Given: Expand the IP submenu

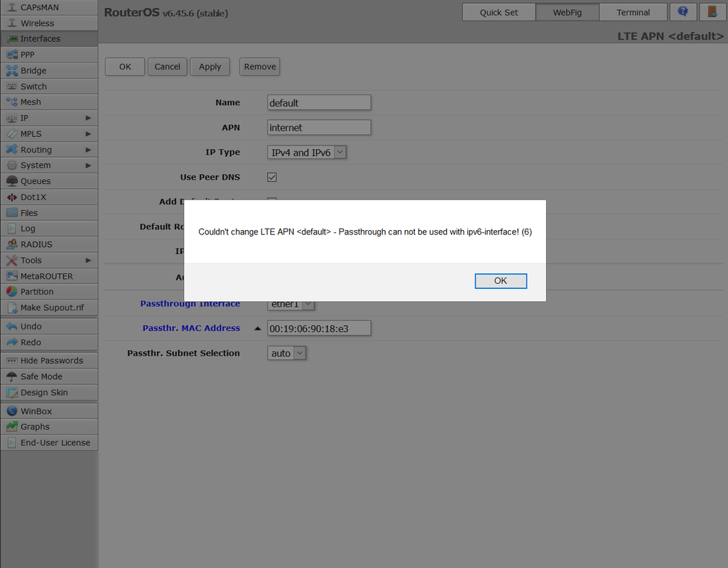Looking at the screenshot, I should pos(88,118).
